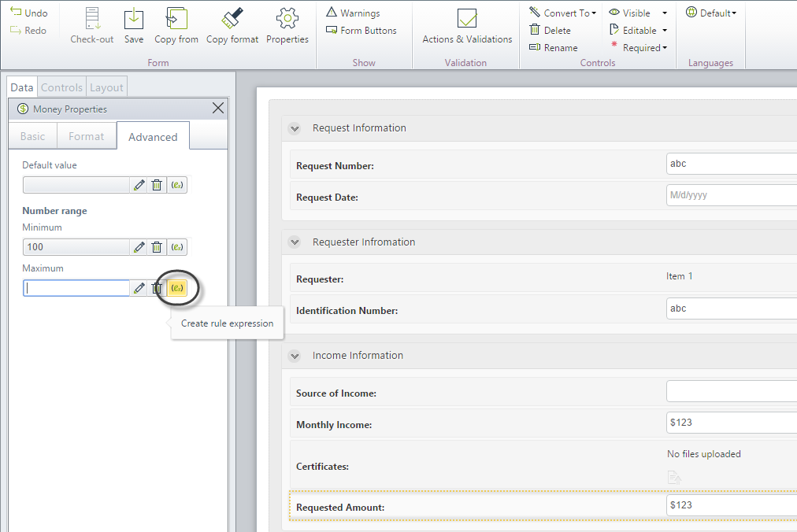
Task: Click the Undo button
Action: [x=29, y=13]
